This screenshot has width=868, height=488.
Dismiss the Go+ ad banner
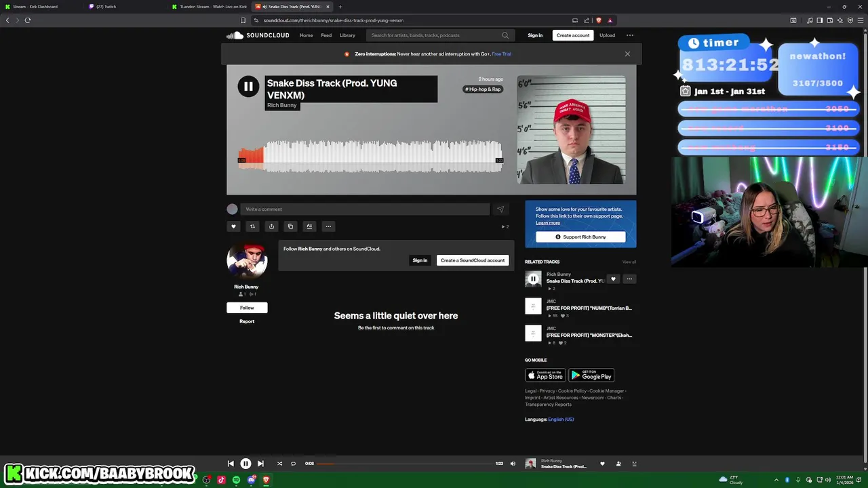(x=627, y=54)
